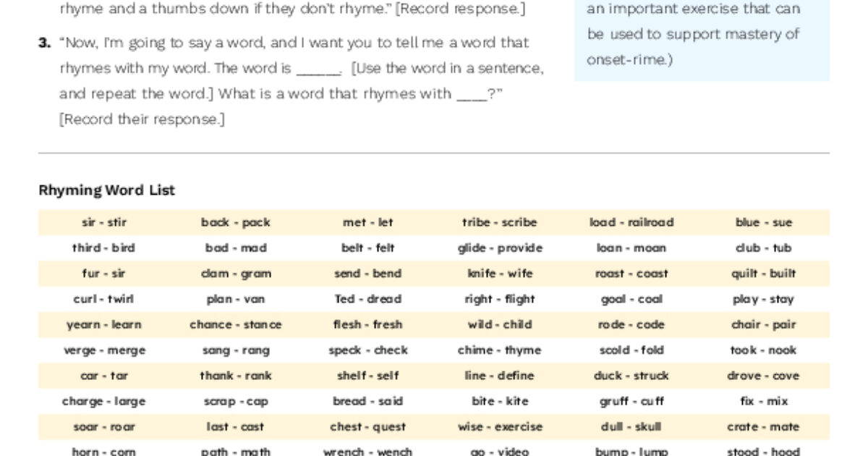The width and height of the screenshot is (868, 456).
Task: Select the "wrench - wench" word pair
Action: (367, 451)
